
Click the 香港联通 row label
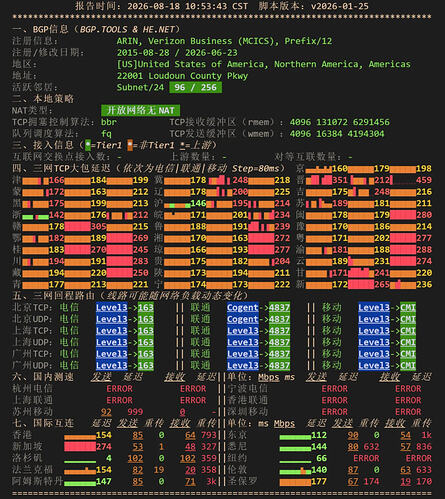click(248, 400)
